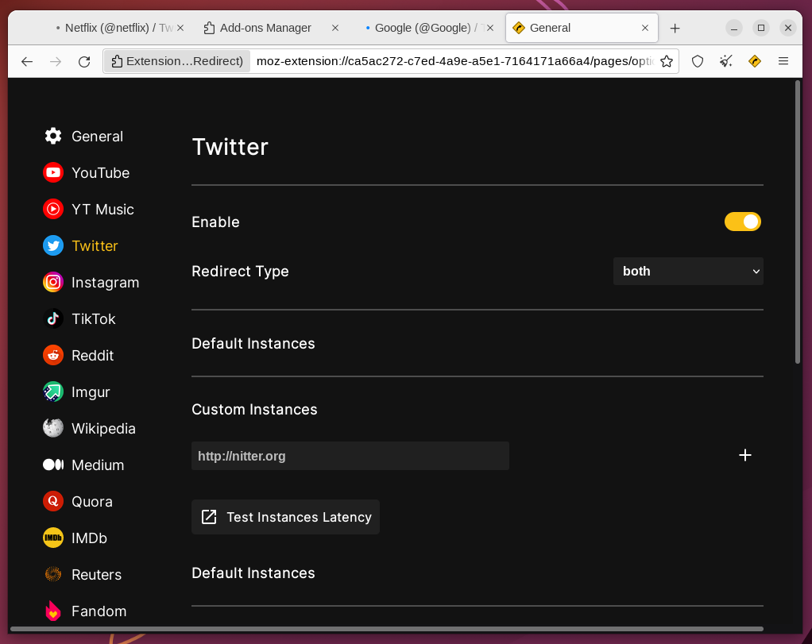This screenshot has height=644, width=812.
Task: Toggle the Twitter Enable switch
Action: pyautogui.click(x=743, y=222)
